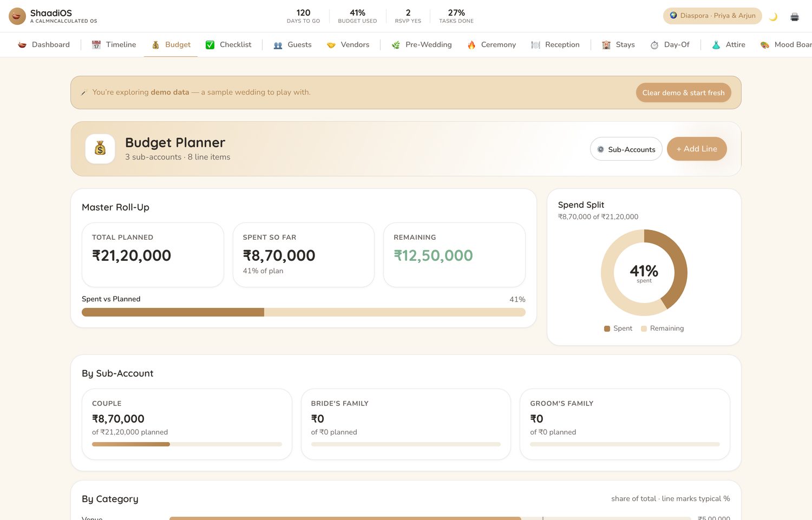The image size is (812, 520).
Task: Open the Day-Of tab
Action: [x=670, y=45]
